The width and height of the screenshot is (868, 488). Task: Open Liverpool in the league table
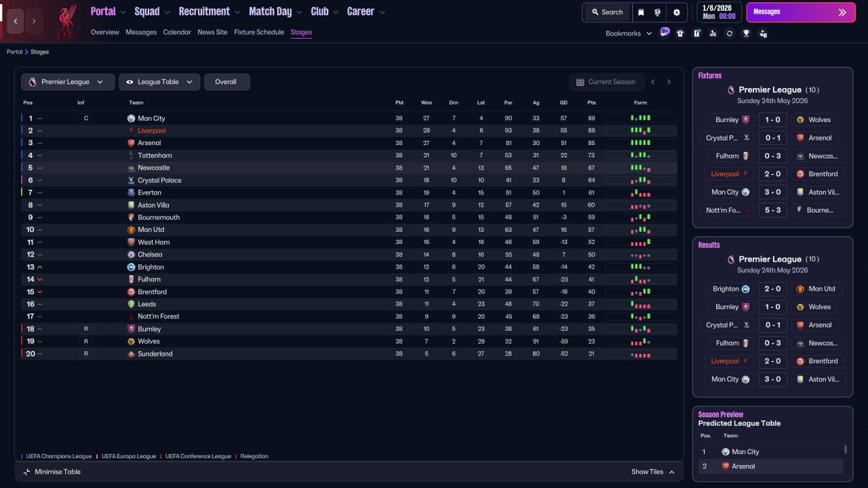click(151, 131)
